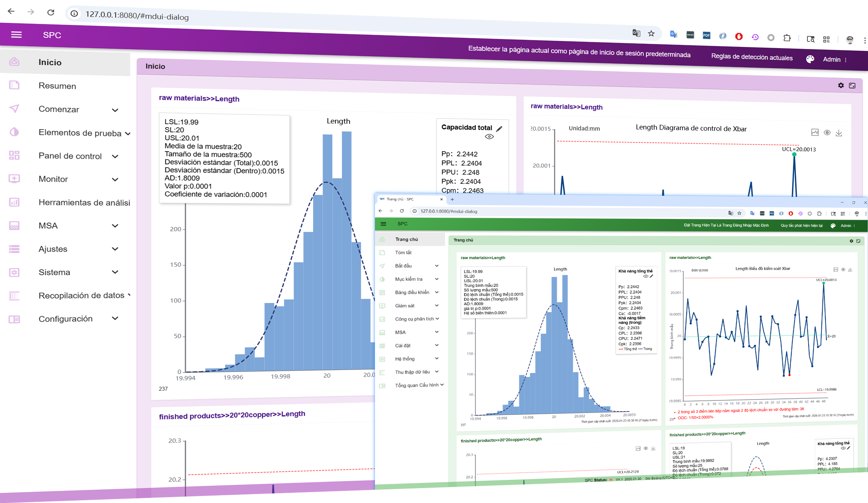Download the Length Xbar control chart
The height and width of the screenshot is (503, 868).
click(x=839, y=133)
